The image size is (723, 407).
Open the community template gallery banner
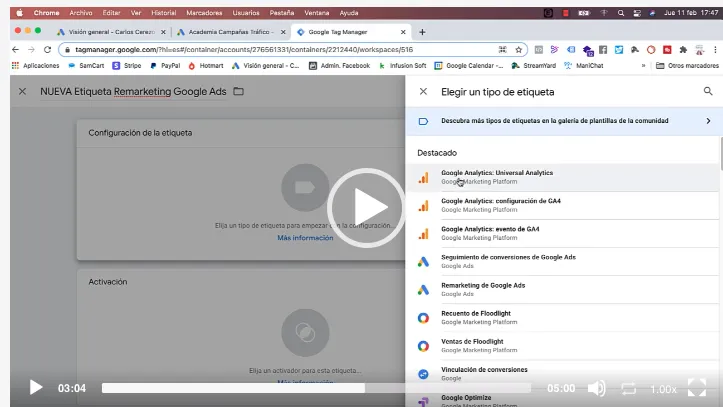pyautogui.click(x=563, y=121)
